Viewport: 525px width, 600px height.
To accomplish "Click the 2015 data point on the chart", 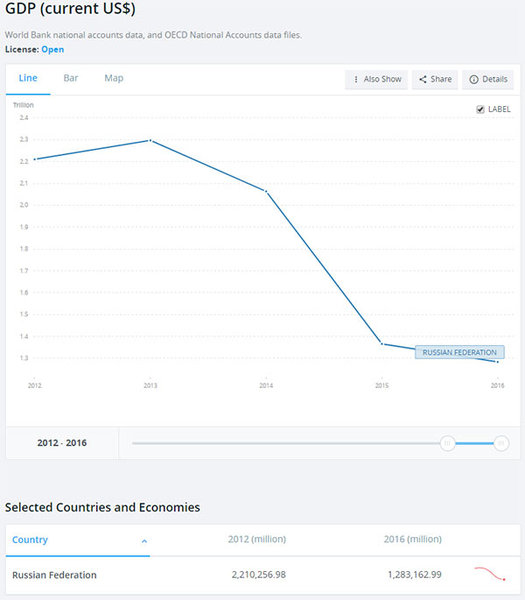I will (382, 344).
